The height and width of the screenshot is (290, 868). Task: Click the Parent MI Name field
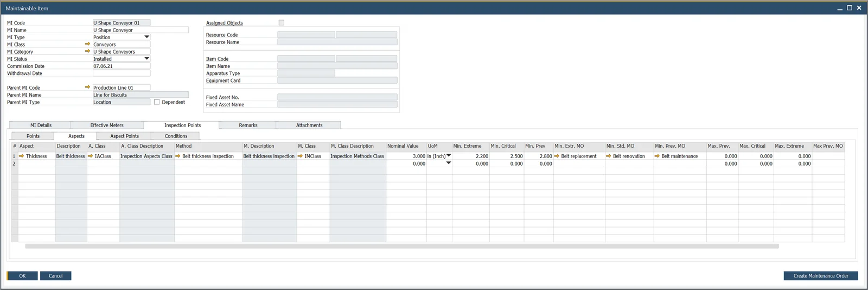point(141,94)
